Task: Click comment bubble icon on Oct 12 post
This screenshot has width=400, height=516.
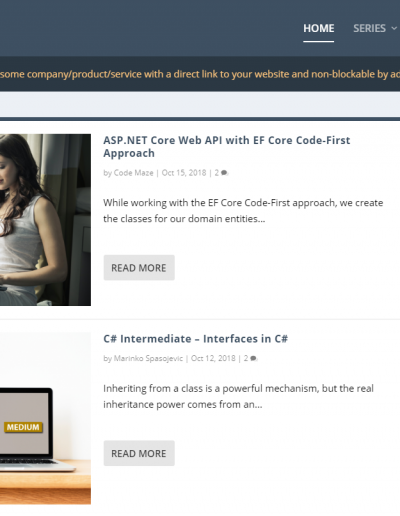Action: (x=254, y=358)
